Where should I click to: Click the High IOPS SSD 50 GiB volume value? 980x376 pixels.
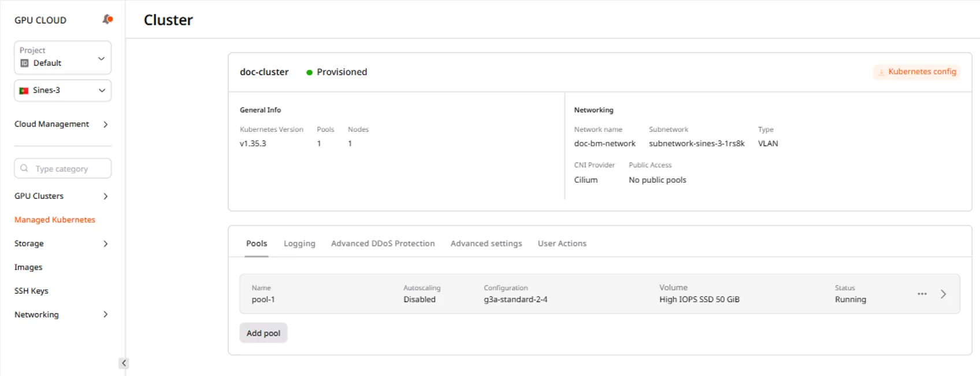coord(699,300)
